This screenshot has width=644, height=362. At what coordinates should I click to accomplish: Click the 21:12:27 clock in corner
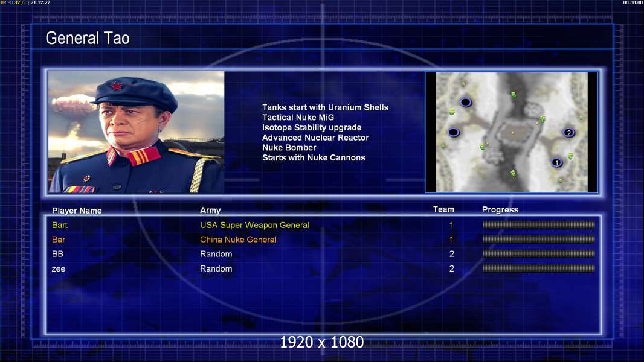tap(40, 2)
